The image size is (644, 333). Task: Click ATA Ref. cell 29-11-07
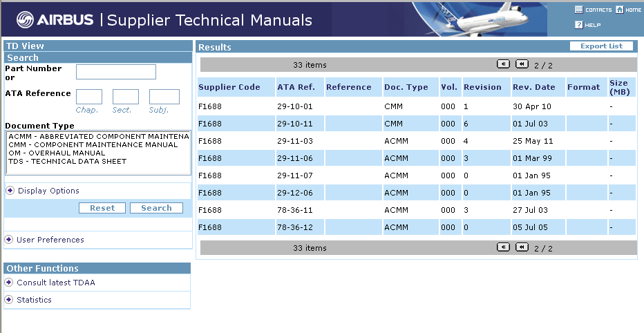click(295, 175)
